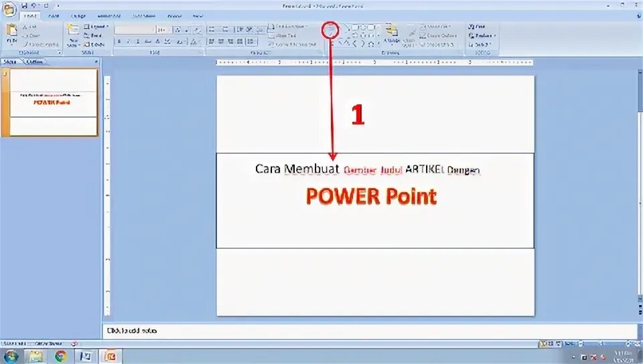Open the Shape Fill dropdown
This screenshot has height=364, width=643.
436,26
